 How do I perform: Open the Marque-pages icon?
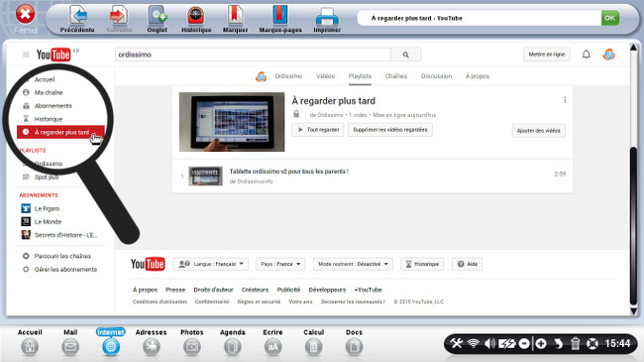pyautogui.click(x=280, y=15)
